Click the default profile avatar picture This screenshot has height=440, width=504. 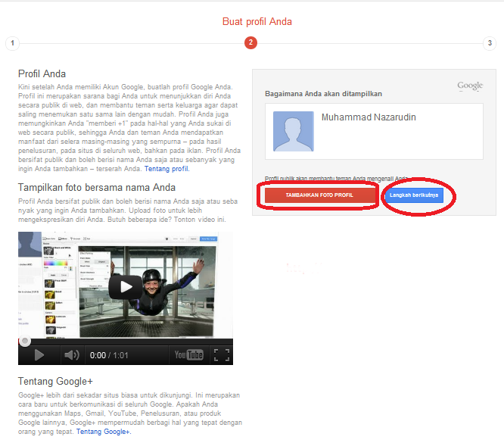294,131
